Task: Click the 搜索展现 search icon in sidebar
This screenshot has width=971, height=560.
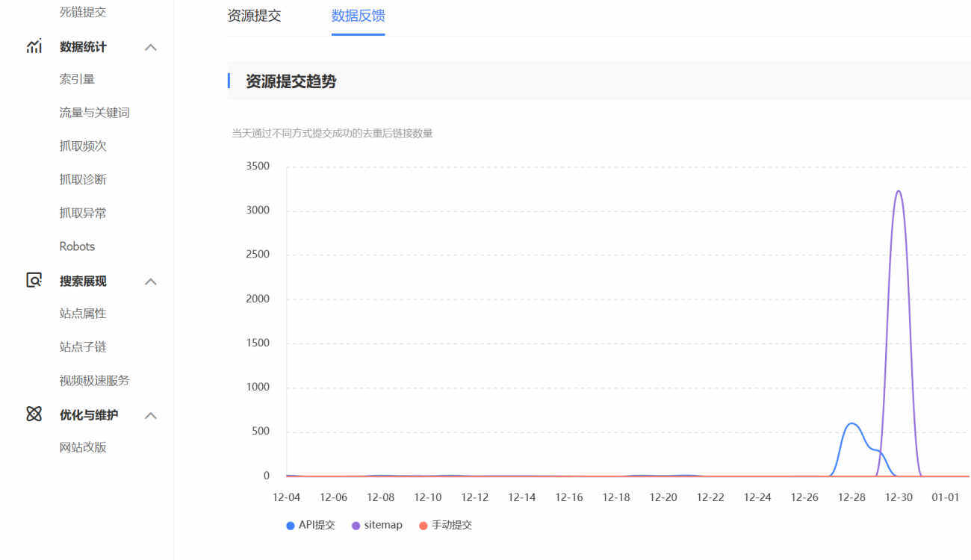Action: [34, 281]
